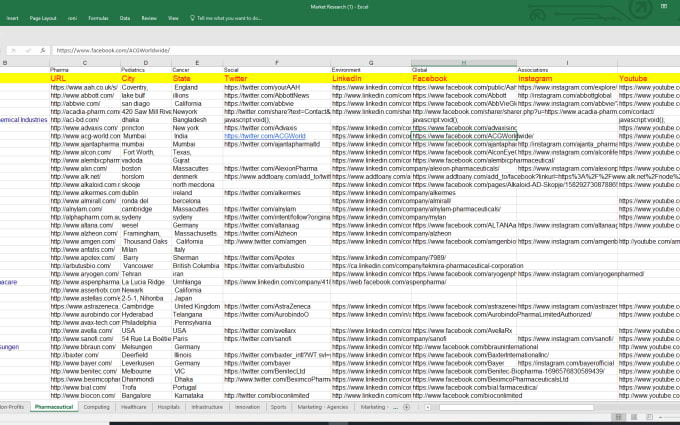Select the Pharmaceutical sheet tab
This screenshot has width=680, height=425.
coord(54,407)
